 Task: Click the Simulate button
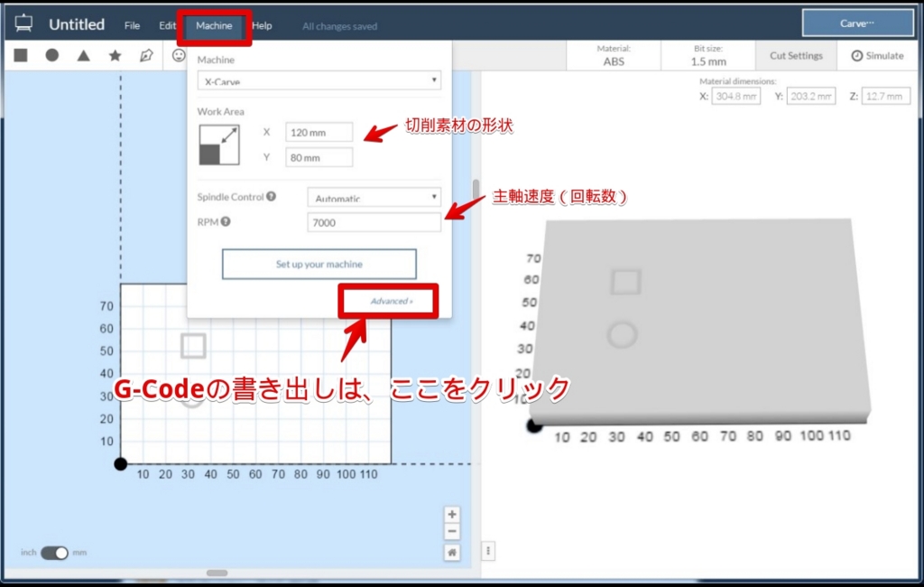point(877,55)
